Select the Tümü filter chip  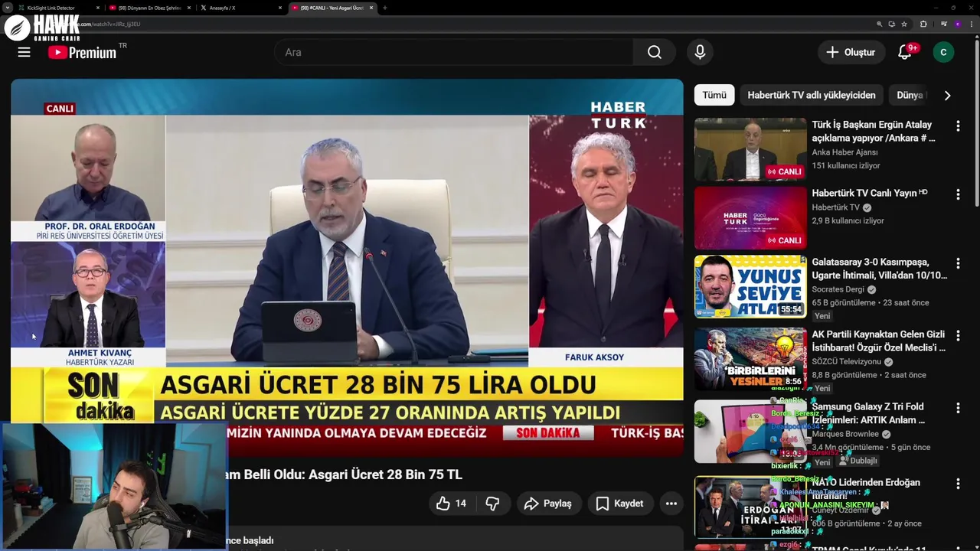click(714, 95)
